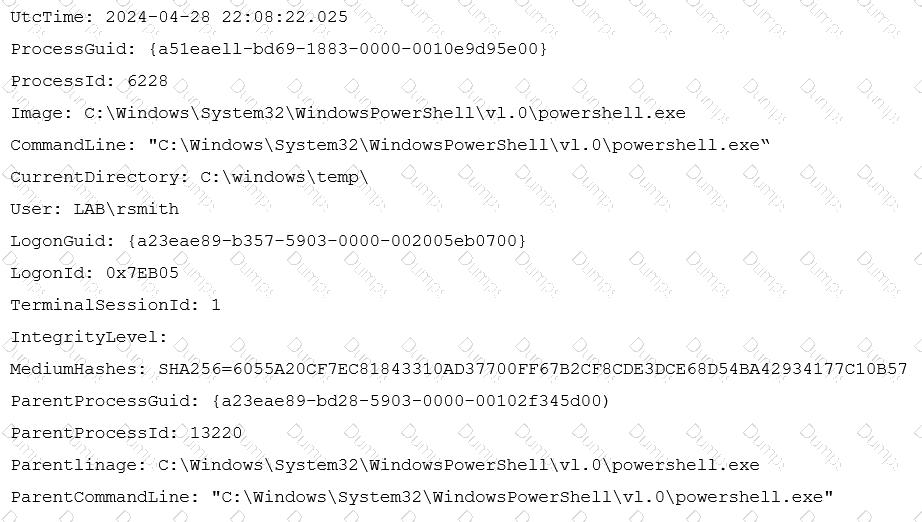Click the Image powershell.exe path
This screenshot has height=522, width=922.
[x=385, y=113]
